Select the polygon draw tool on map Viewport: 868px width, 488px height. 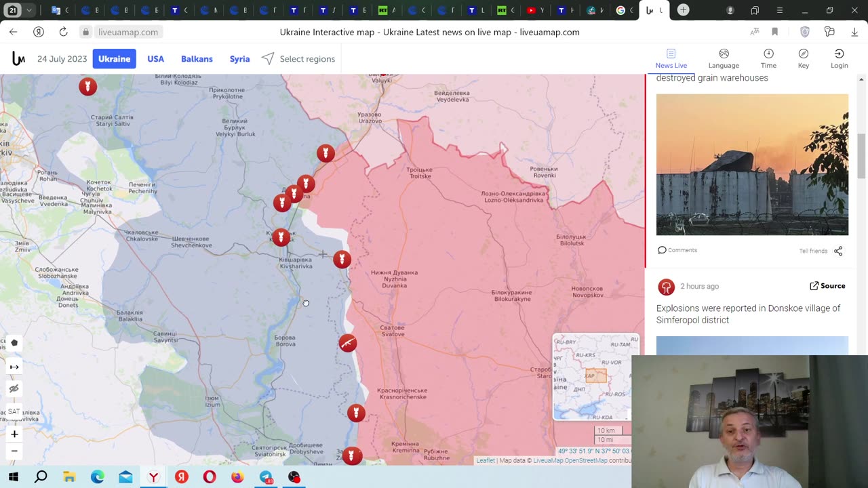[x=14, y=343]
